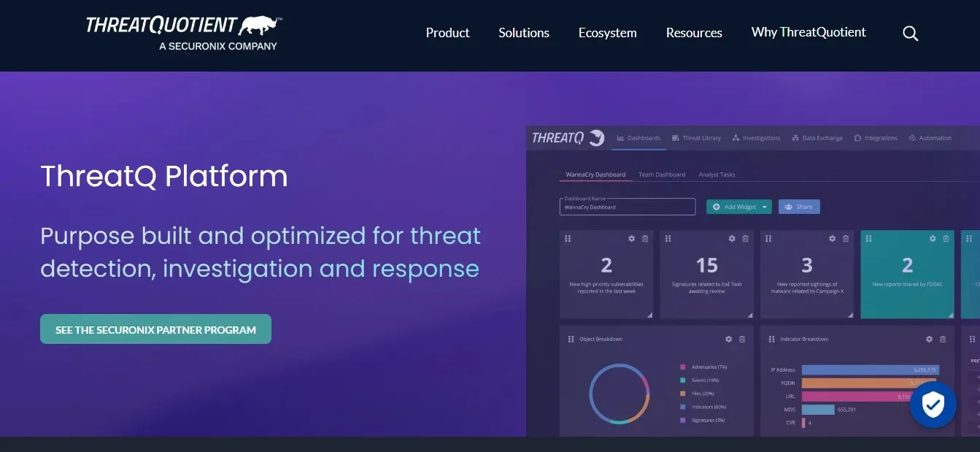Screen dimensions: 980x452
Task: Switch to Analyst Tasks tab
Action: pyautogui.click(x=717, y=175)
